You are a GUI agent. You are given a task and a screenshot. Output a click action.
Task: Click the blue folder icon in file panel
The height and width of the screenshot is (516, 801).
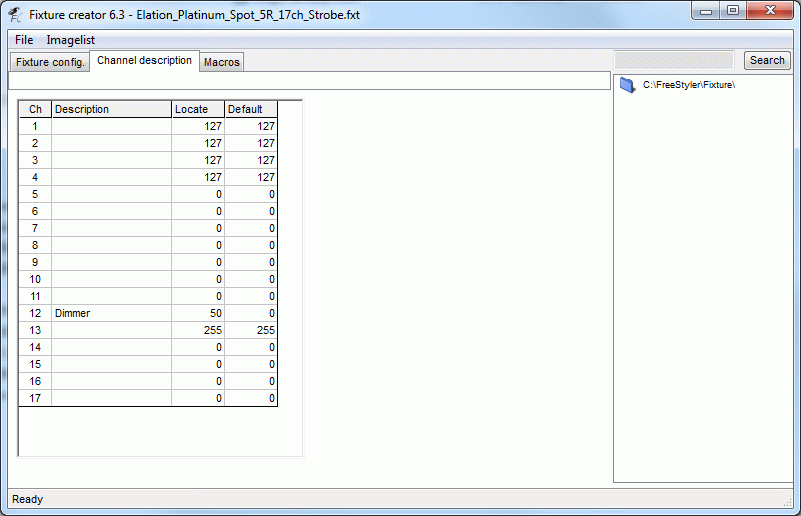[x=627, y=85]
